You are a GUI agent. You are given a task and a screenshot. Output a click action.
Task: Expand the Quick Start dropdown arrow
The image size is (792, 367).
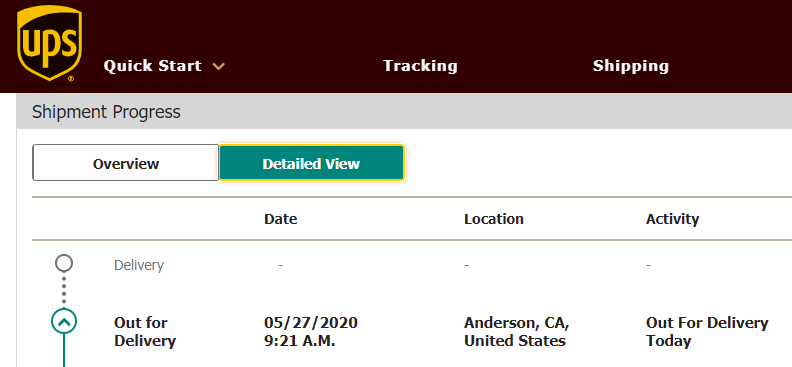coord(218,66)
